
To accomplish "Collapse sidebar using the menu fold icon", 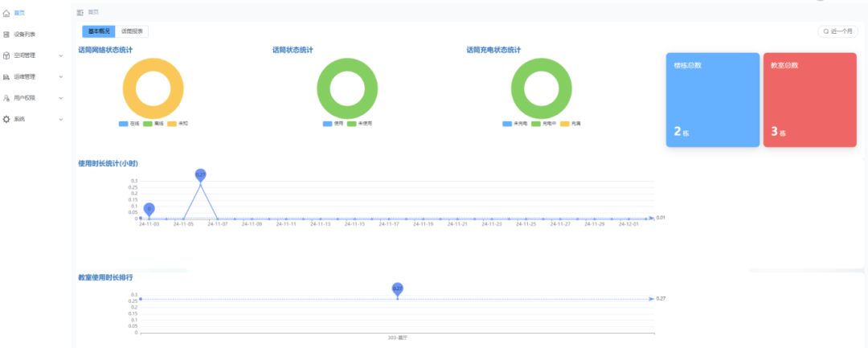I will pos(80,12).
